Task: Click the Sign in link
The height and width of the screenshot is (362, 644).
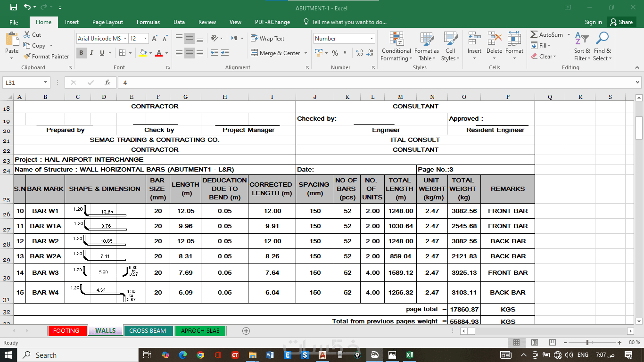Action: [593, 22]
